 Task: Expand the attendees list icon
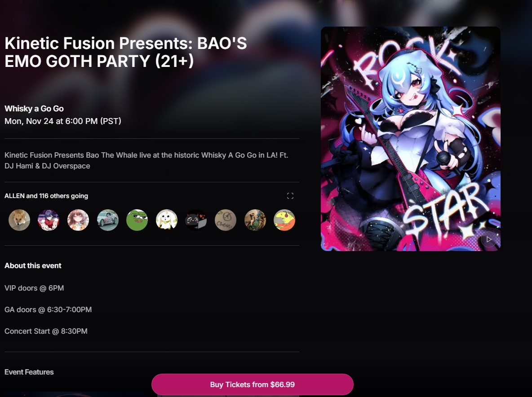coord(290,196)
